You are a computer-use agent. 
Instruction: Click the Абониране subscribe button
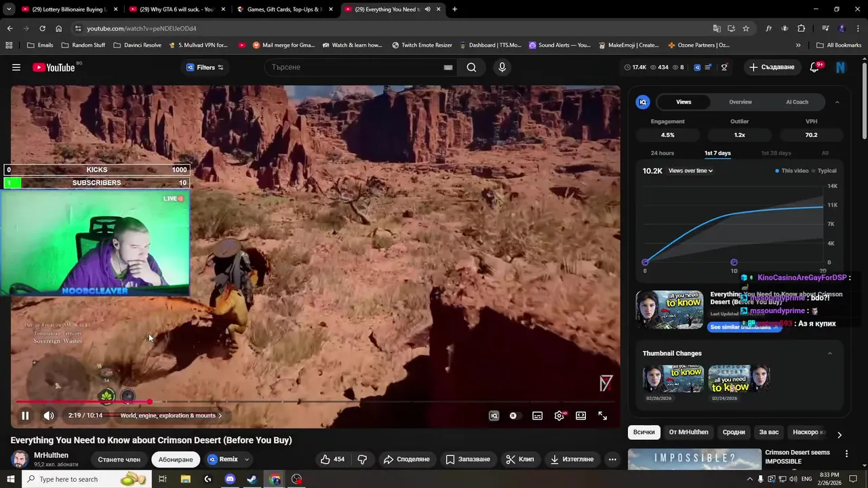click(x=176, y=459)
